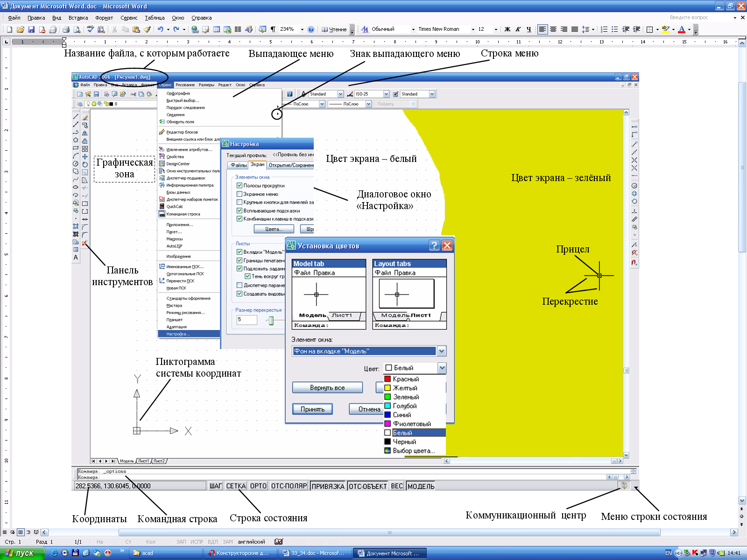747x560 pixels.
Task: Open the Правка menu in Word
Action: click(36, 18)
